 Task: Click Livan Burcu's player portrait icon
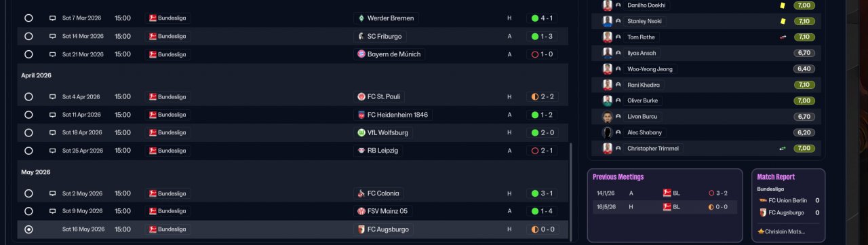click(x=608, y=117)
